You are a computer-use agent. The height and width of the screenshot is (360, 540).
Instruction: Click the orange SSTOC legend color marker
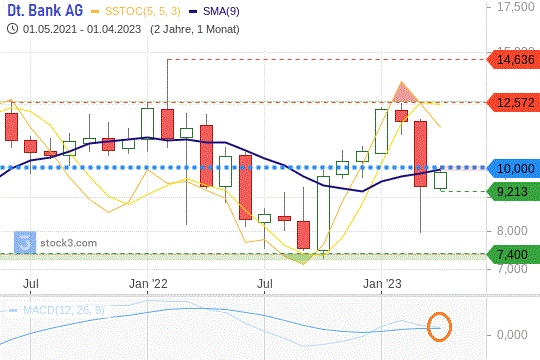tap(95, 12)
